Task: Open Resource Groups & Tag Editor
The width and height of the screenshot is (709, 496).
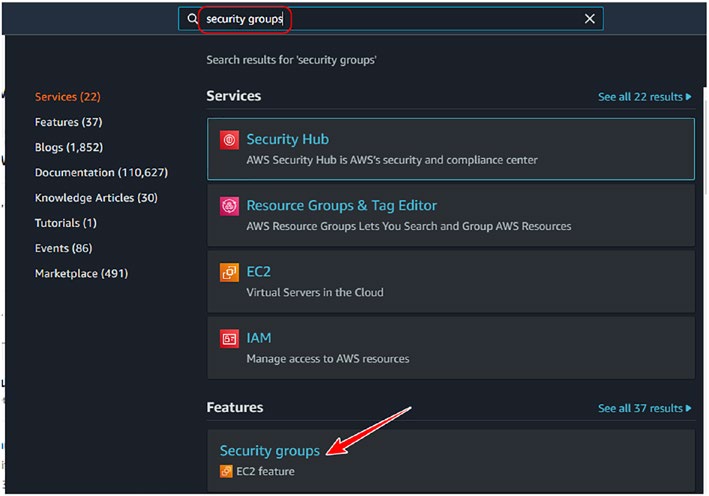Action: tap(341, 206)
